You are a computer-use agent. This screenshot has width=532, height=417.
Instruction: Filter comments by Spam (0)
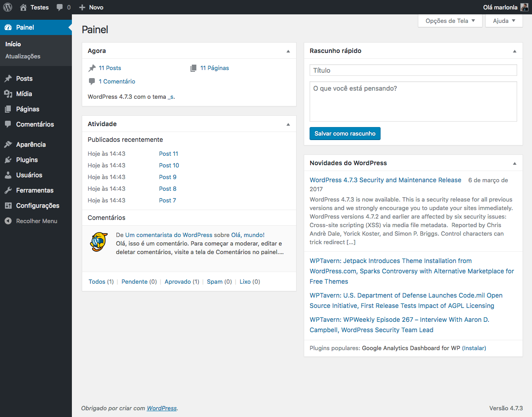(219, 282)
